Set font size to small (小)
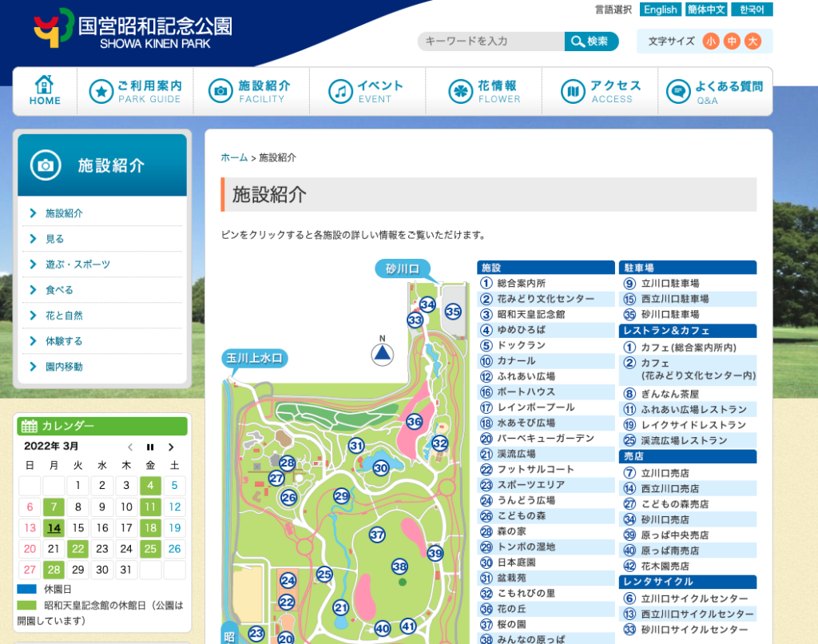The image size is (818, 644). coord(711,42)
